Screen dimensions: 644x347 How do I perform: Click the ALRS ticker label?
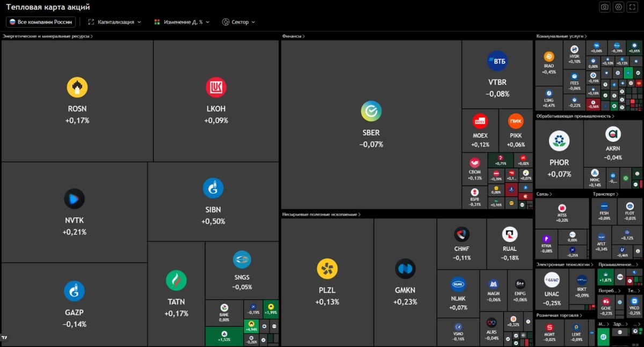492,333
